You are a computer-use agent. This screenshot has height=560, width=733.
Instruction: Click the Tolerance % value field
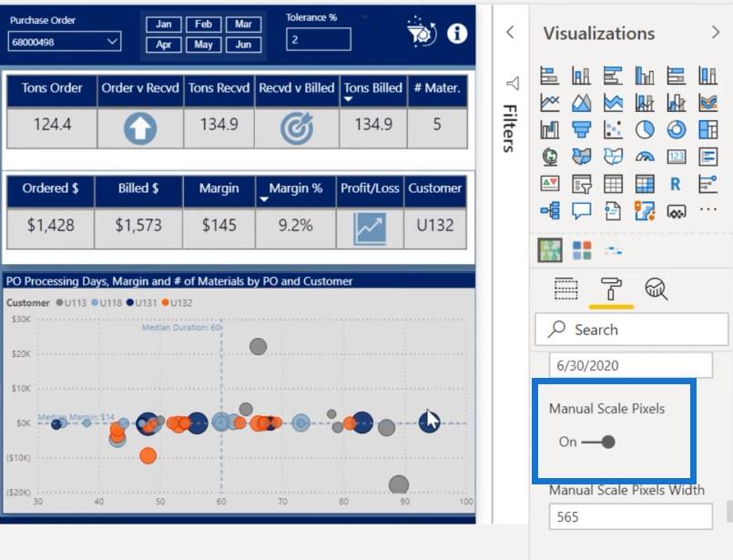[x=319, y=39]
